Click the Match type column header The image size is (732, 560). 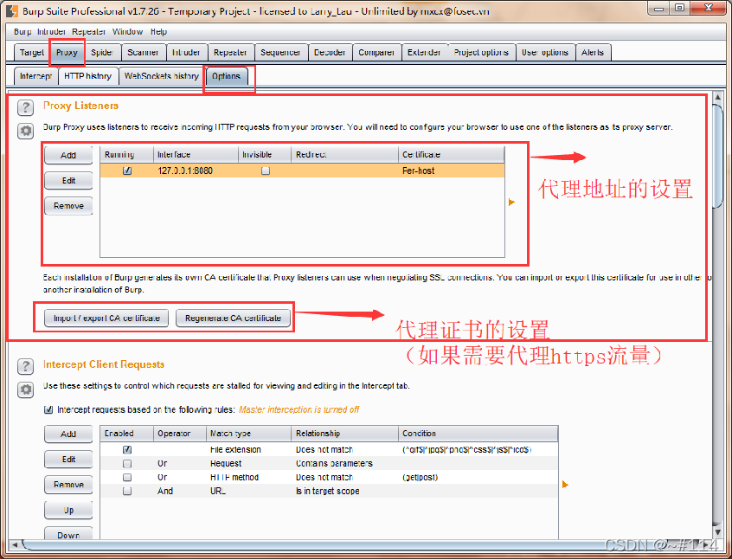tap(248, 434)
